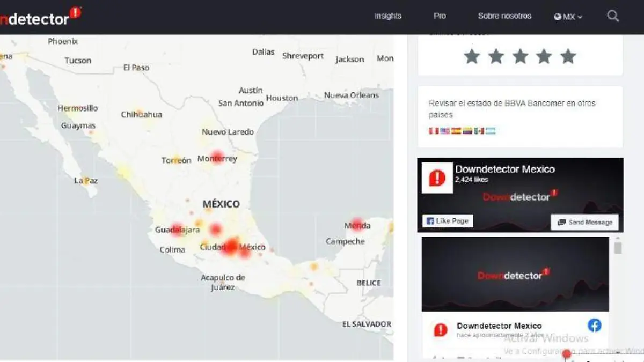Viewport: 644px width, 362px height.
Task: Open the Insights menu item
Action: click(x=388, y=16)
